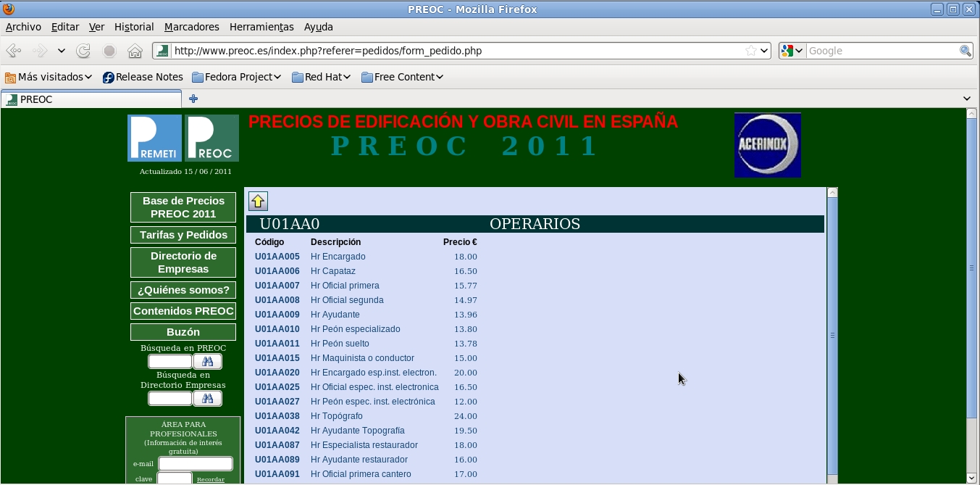Viewport: 980px width, 485px height.
Task: Click the Hr Especialista restaurador description
Action: [364, 445]
